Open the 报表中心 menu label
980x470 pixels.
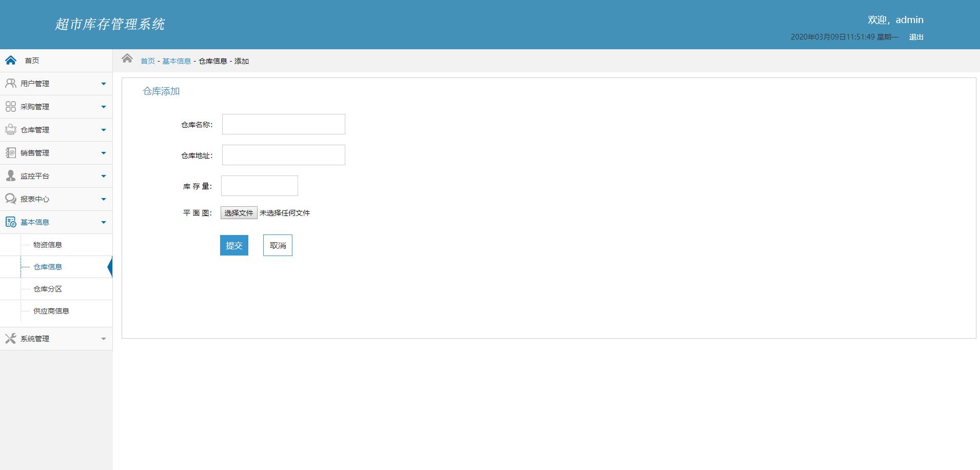[35, 199]
